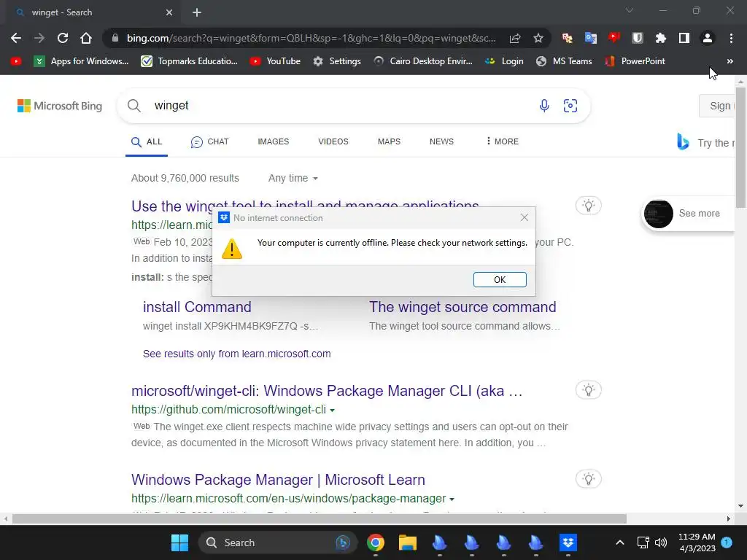Click the Sign in button
Image resolution: width=747 pixels, height=560 pixels.
[x=717, y=106]
